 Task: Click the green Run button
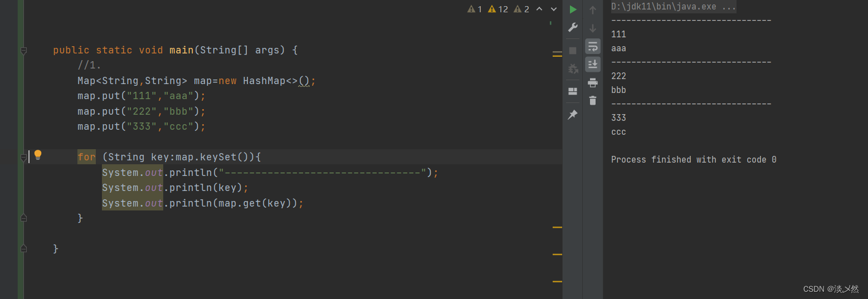(x=573, y=9)
